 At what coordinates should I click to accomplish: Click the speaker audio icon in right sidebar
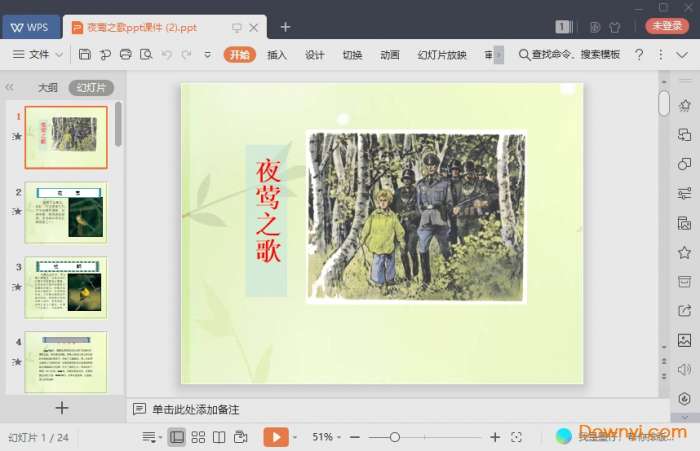[x=684, y=370]
